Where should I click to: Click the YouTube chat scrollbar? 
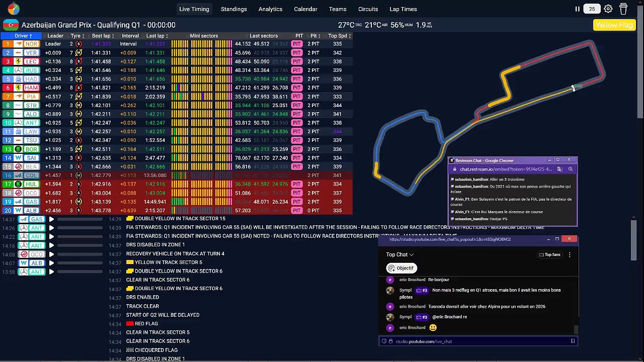pyautogui.click(x=577, y=330)
